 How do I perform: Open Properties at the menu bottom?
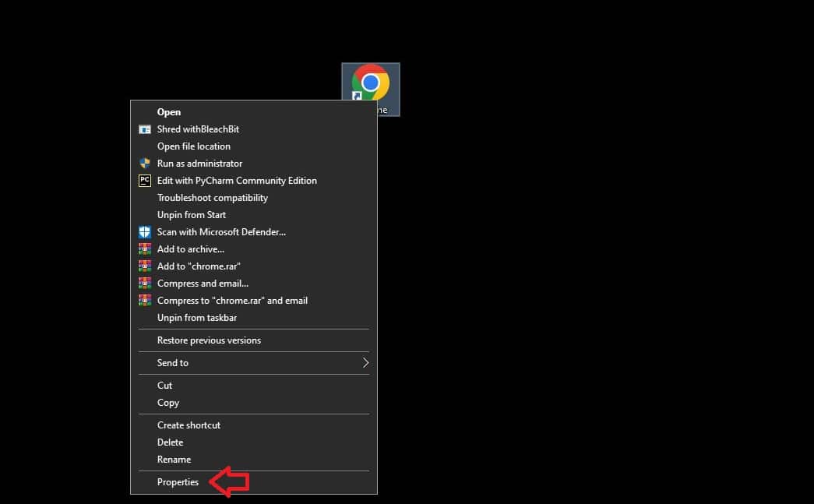click(x=178, y=482)
